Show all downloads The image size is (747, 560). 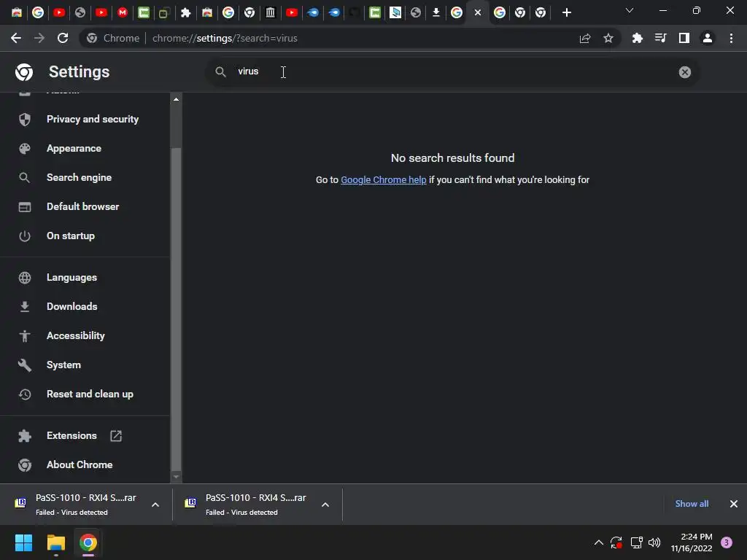[692, 504]
